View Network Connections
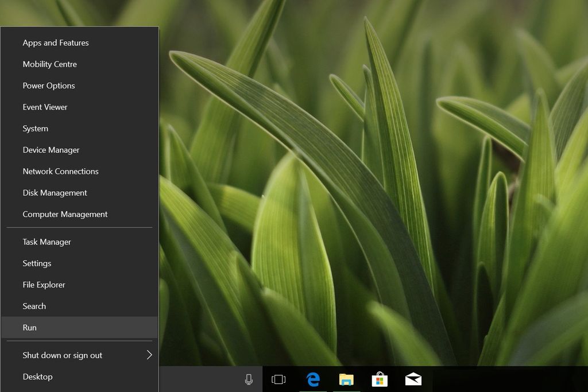The image size is (588, 392). [x=60, y=171]
